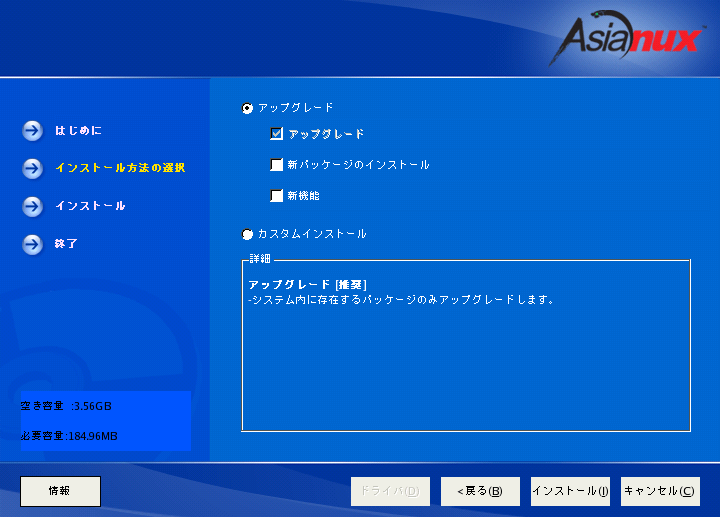Click the 詳細 group label
The height and width of the screenshot is (517, 720).
260,259
